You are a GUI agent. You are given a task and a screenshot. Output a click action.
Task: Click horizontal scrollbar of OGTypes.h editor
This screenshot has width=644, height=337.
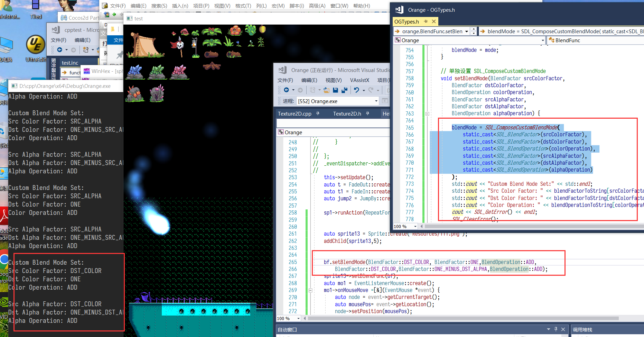click(x=534, y=226)
